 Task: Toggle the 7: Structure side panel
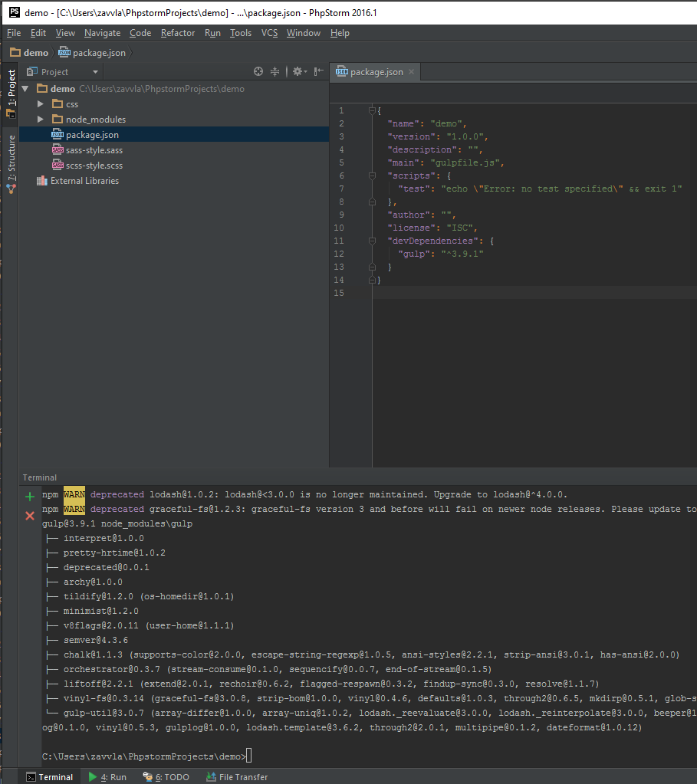click(11, 162)
